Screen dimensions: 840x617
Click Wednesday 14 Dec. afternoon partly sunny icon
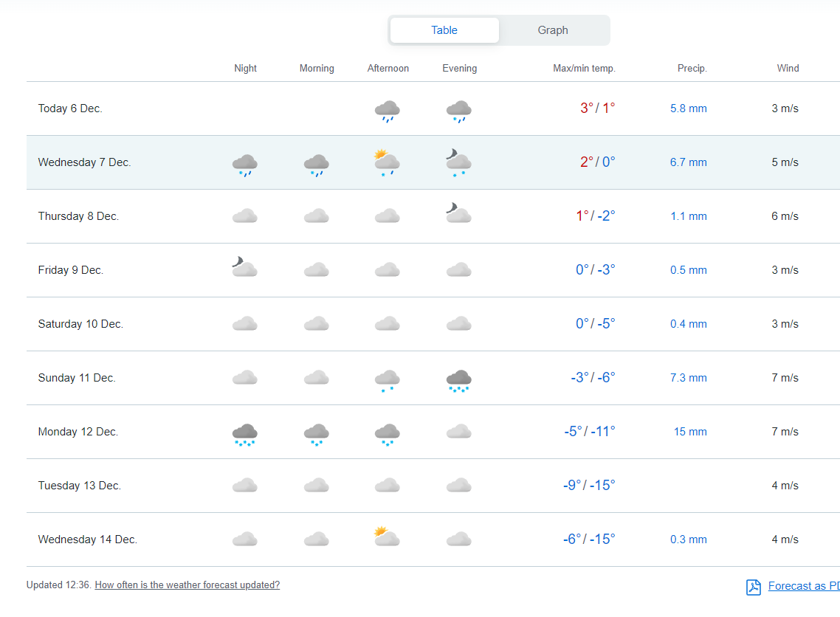[x=388, y=537]
